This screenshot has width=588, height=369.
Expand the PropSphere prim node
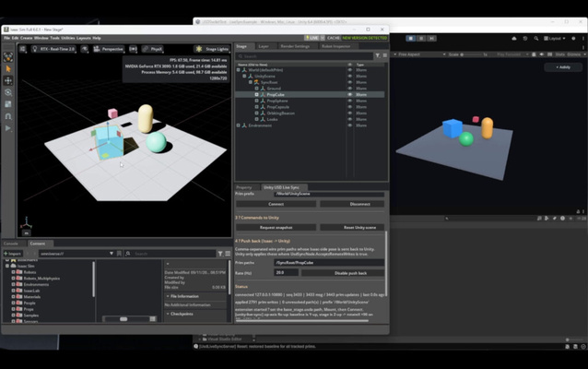tap(256, 101)
